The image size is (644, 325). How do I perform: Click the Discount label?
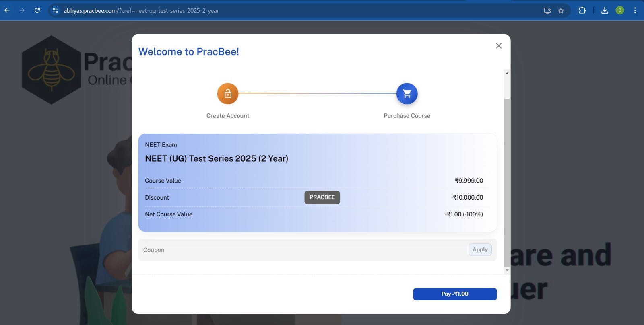pyautogui.click(x=157, y=197)
